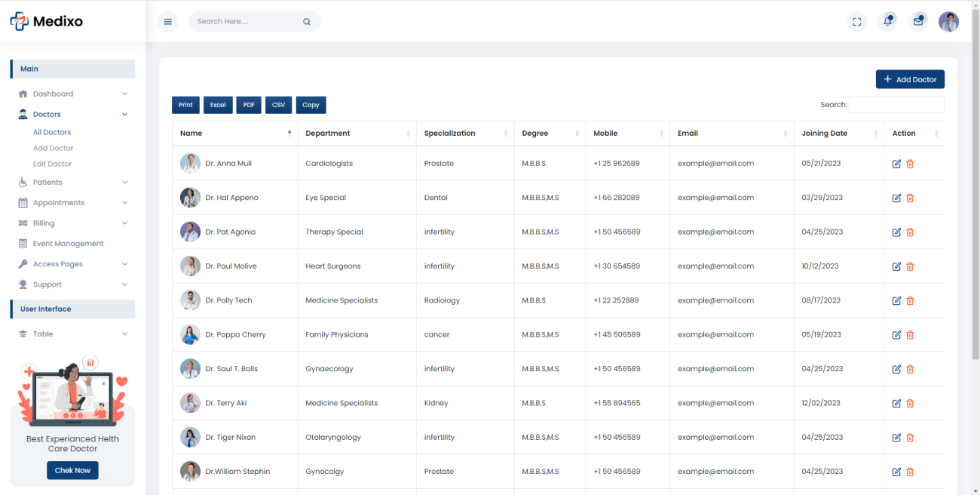Collapse the Doctors sidebar menu

(73, 115)
